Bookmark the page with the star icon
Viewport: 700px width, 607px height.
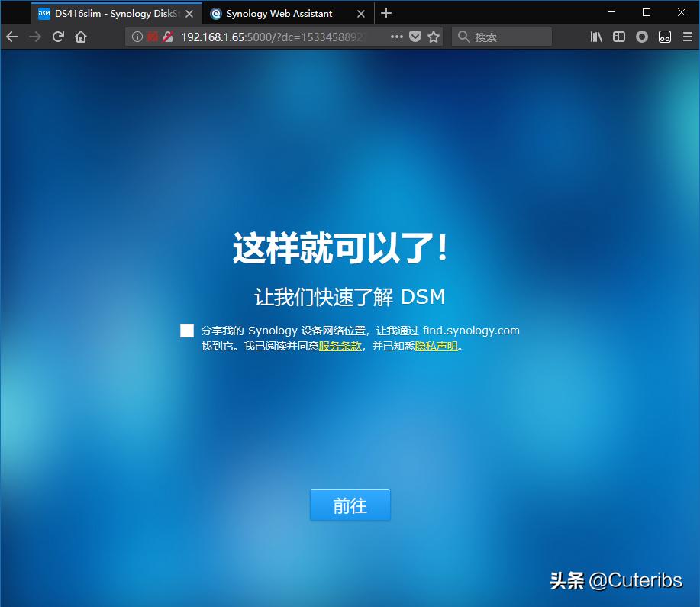point(434,36)
